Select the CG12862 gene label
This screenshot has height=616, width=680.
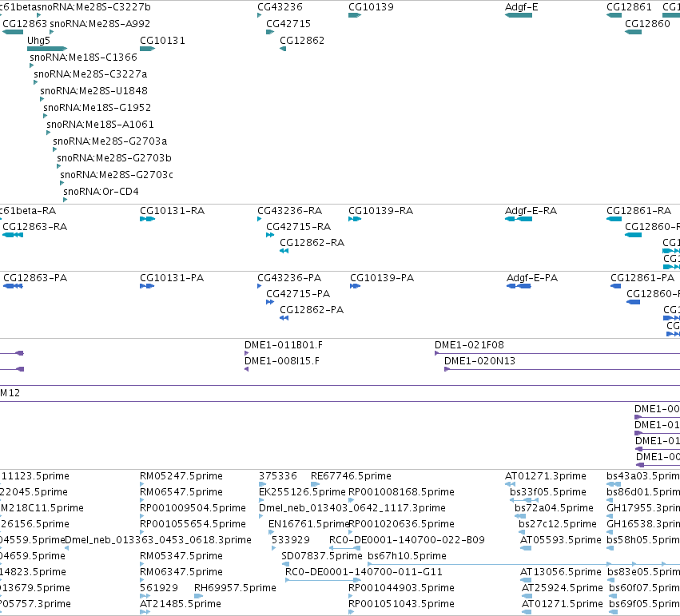[302, 41]
